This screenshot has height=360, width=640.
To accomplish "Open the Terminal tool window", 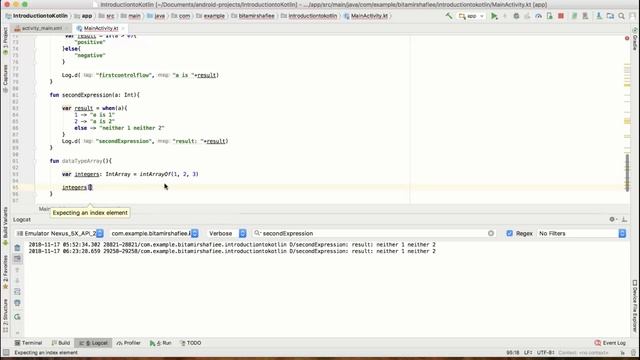I will click(28, 343).
